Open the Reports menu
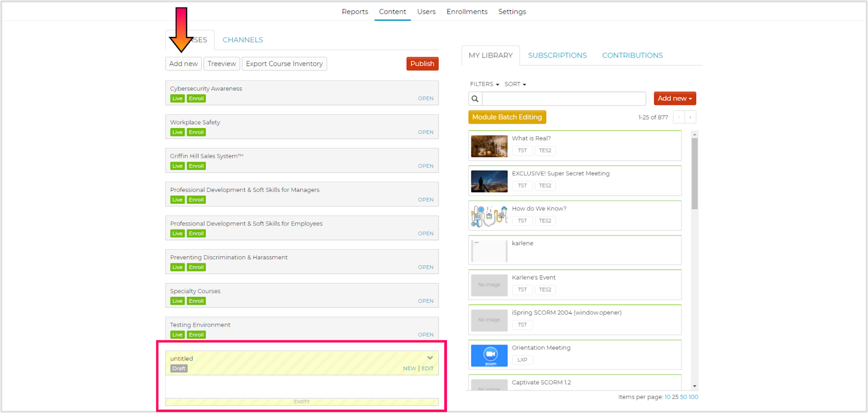This screenshot has width=868, height=413. (x=355, y=11)
